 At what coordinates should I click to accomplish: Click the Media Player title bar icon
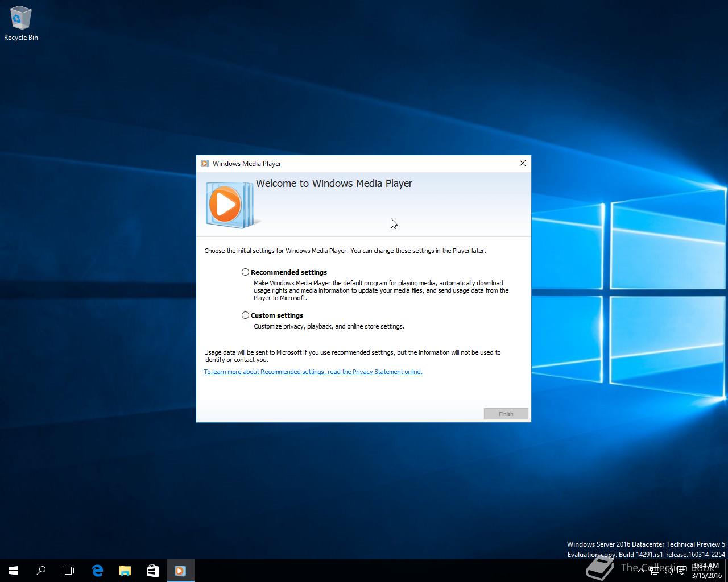(x=205, y=164)
